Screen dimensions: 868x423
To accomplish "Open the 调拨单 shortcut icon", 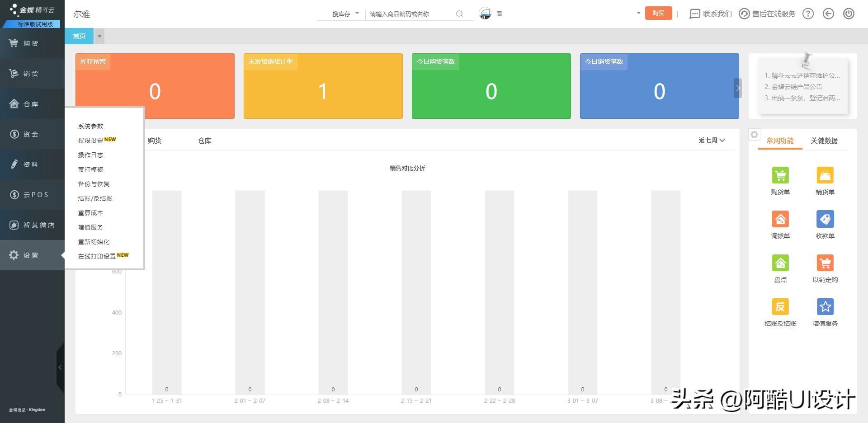I will [780, 219].
